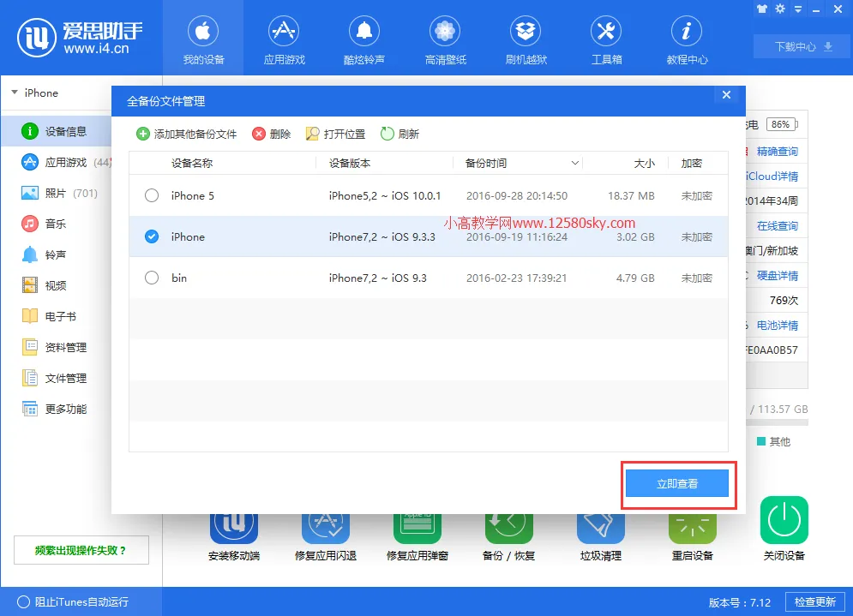
Task: Click 修复应用闪退 fix app crash icon
Action: [x=325, y=529]
